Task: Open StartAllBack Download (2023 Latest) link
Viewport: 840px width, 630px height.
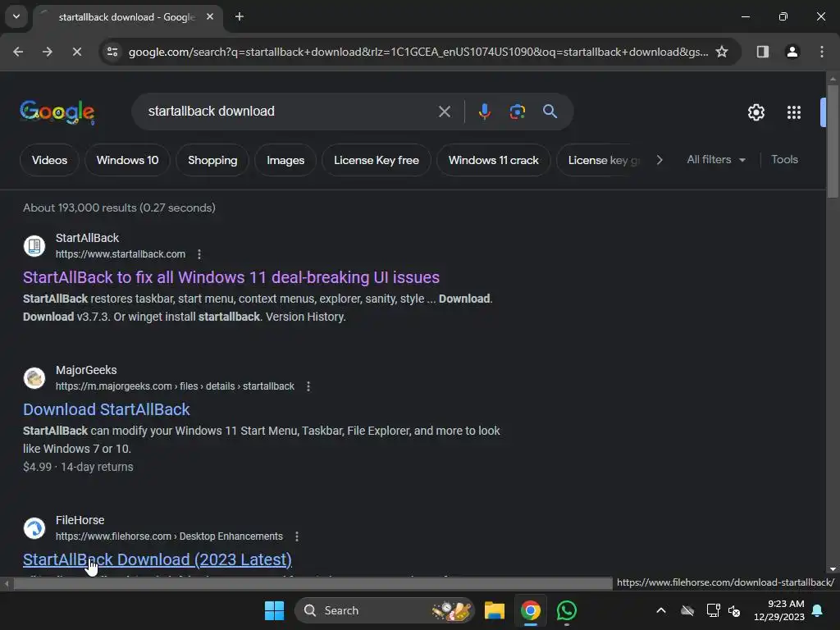Action: (157, 559)
